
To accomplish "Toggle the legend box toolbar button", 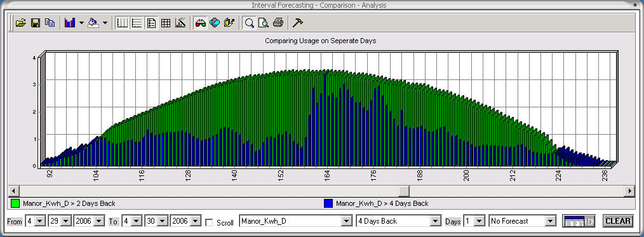I will (x=151, y=23).
